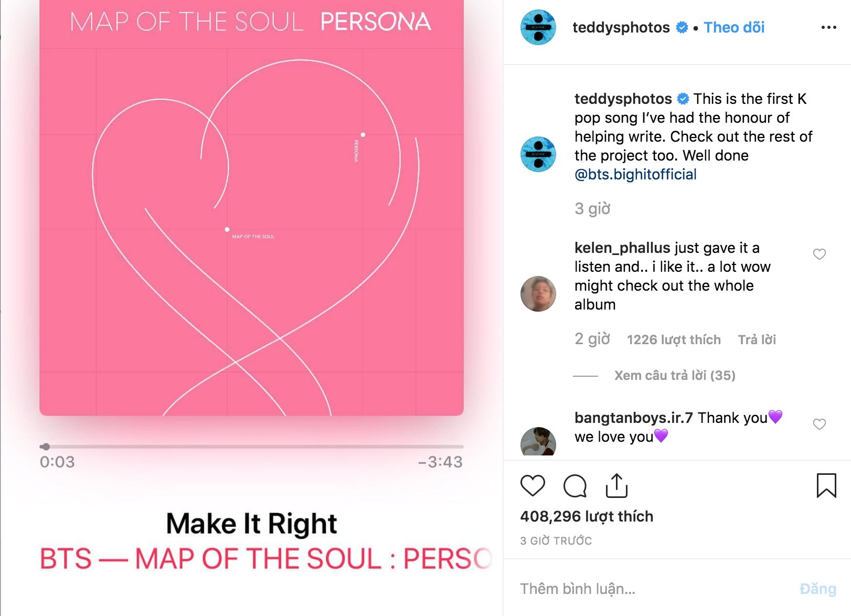Click teddysphotos avatar beside the caption
Image resolution: width=851 pixels, height=616 pixels.
click(x=538, y=154)
